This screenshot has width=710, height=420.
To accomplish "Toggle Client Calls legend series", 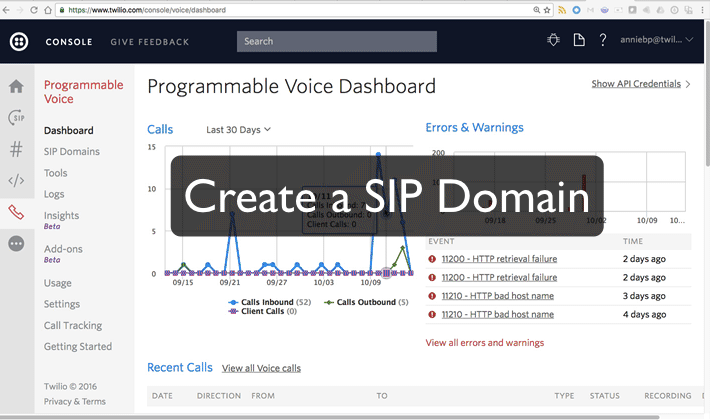I will 263,311.
